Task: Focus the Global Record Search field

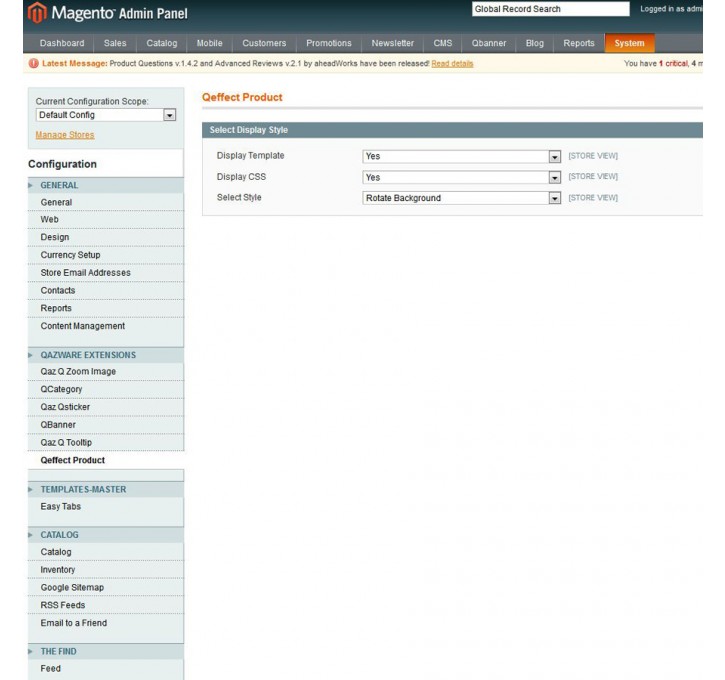Action: [x=550, y=9]
